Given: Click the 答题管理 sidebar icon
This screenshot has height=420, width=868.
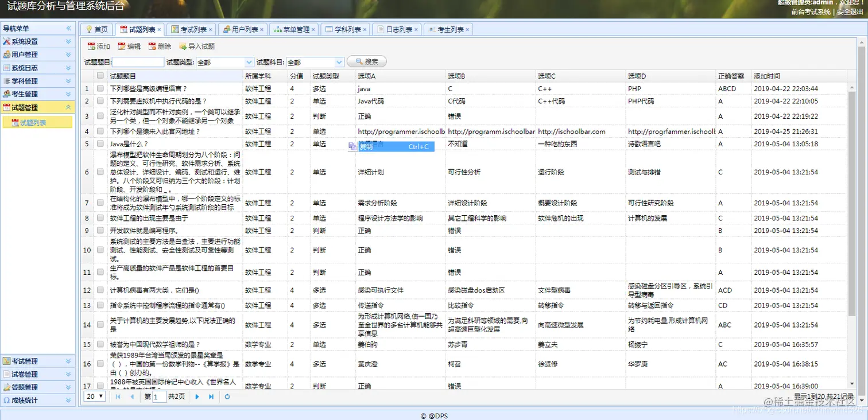Looking at the screenshot, I should pos(6,387).
